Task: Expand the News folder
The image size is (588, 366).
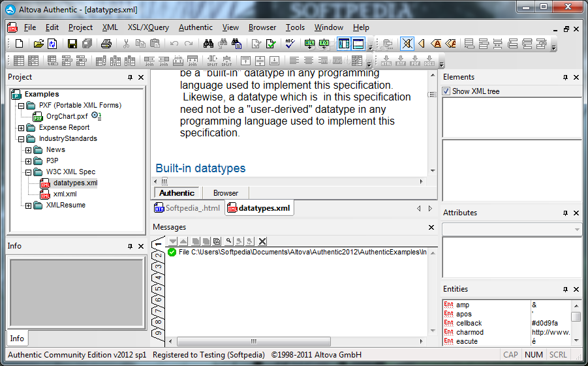Action: click(28, 150)
